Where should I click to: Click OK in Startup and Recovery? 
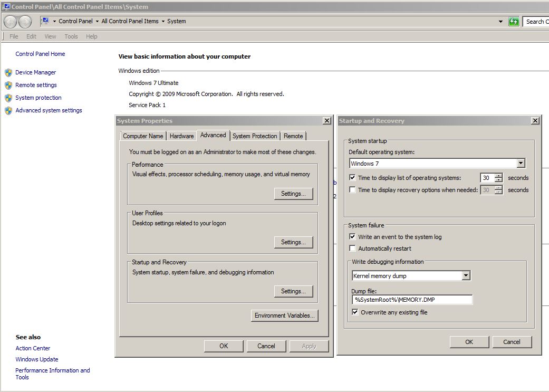coord(469,342)
